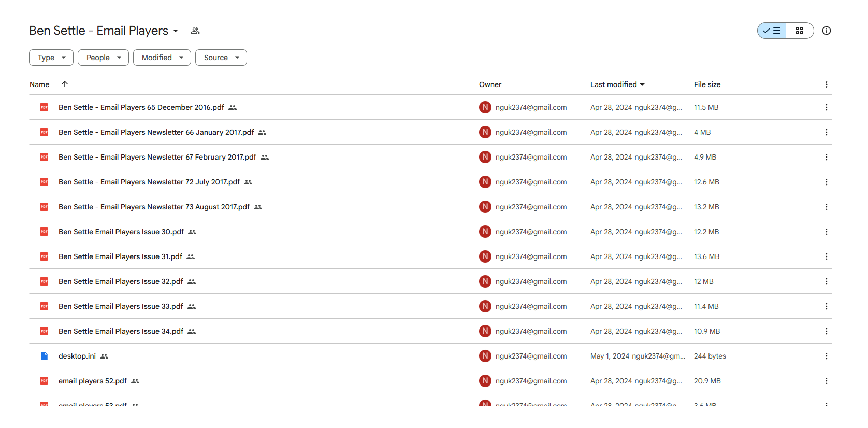Click the 13.6 MB file size value

click(x=707, y=256)
